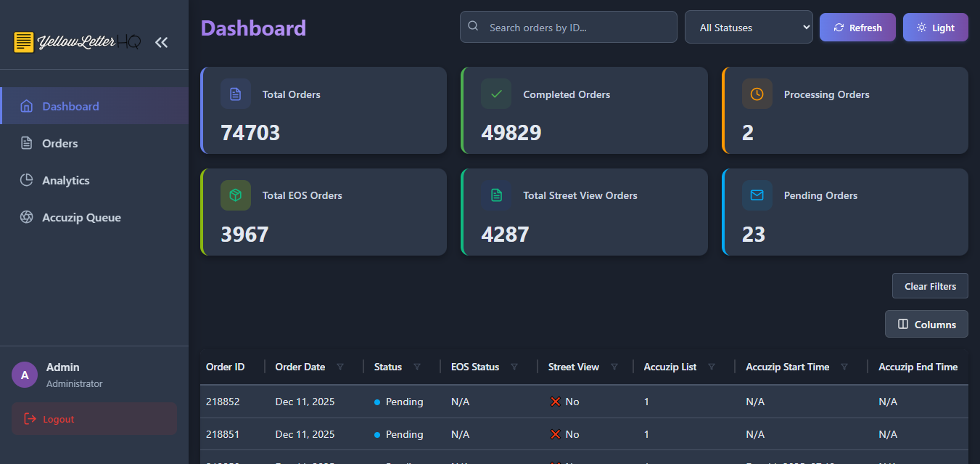980x464 pixels.
Task: Switch to Light theme mode
Action: click(935, 28)
